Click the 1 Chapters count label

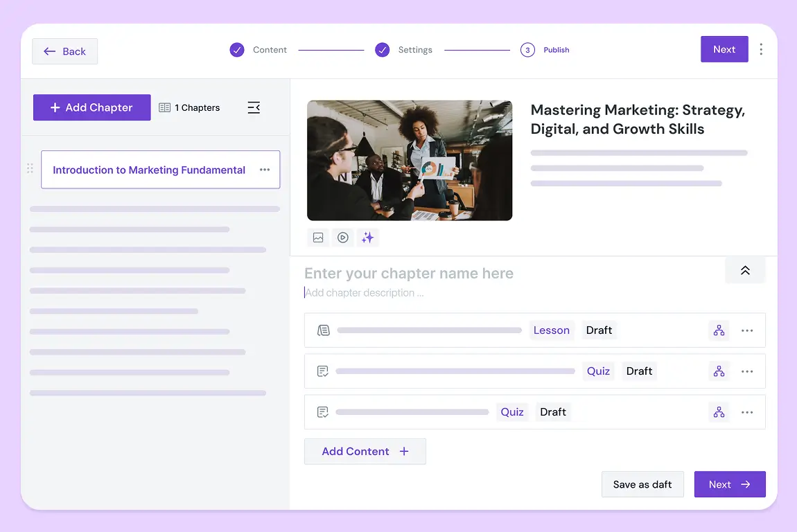198,108
